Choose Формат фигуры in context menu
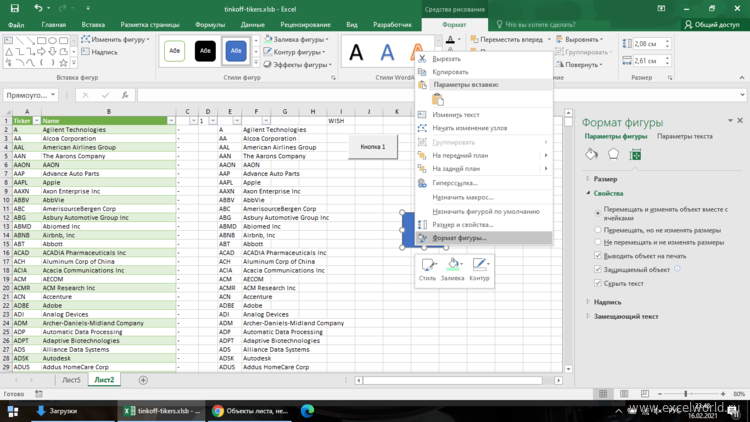The image size is (750, 422). click(x=484, y=238)
